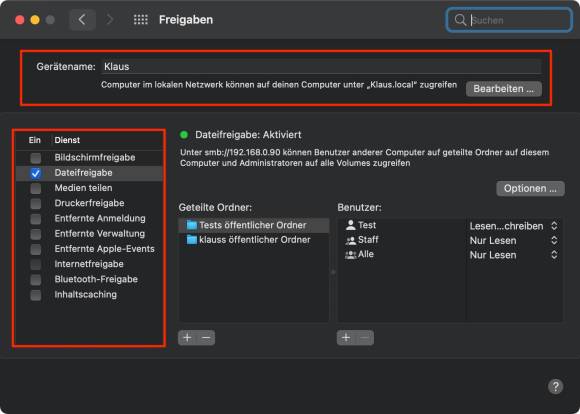Click the Gerätename text field

321,67
